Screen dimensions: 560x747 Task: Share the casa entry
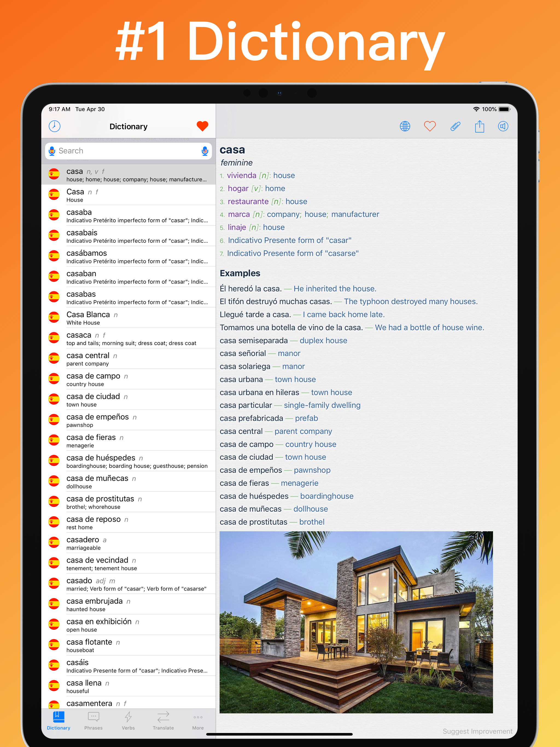point(479,126)
